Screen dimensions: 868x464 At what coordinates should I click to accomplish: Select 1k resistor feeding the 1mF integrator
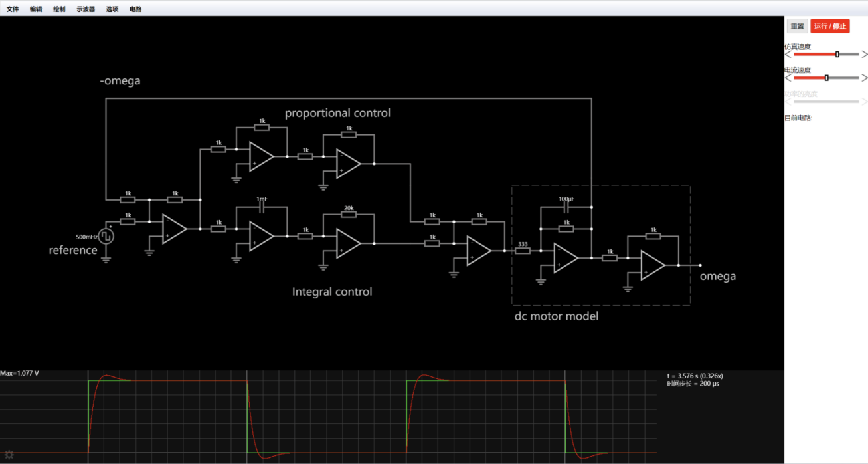click(218, 229)
